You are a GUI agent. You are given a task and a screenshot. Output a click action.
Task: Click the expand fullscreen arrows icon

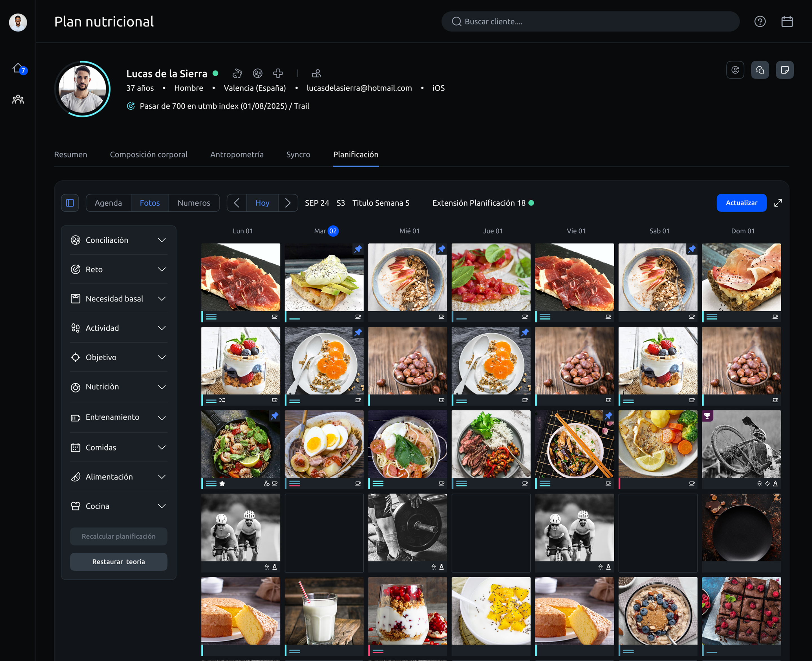(x=778, y=203)
